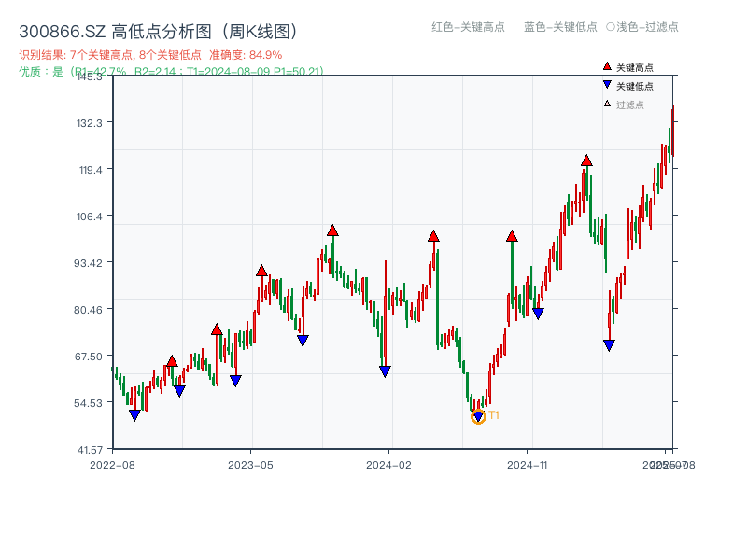Click the 67.50 y-axis label

click(x=88, y=357)
